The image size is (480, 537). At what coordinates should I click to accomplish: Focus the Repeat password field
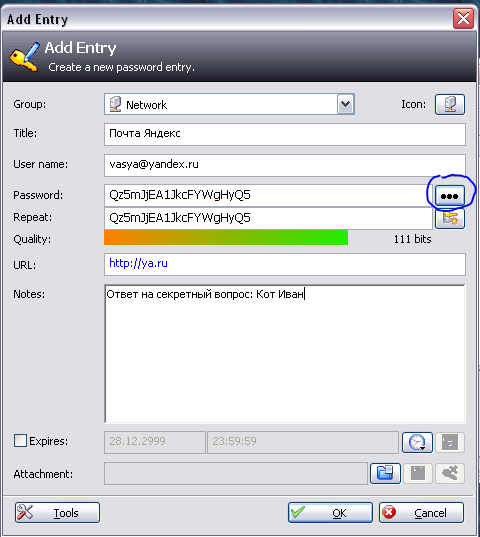(x=268, y=218)
